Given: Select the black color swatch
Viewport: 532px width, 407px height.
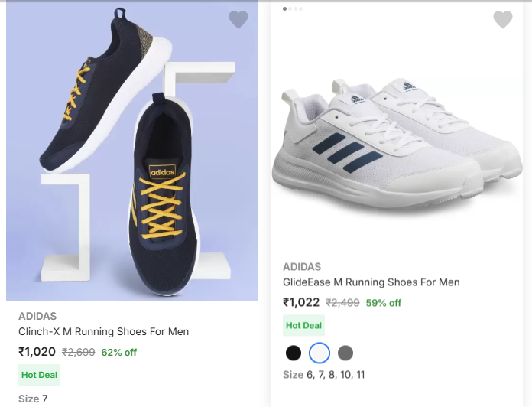Looking at the screenshot, I should tap(294, 353).
